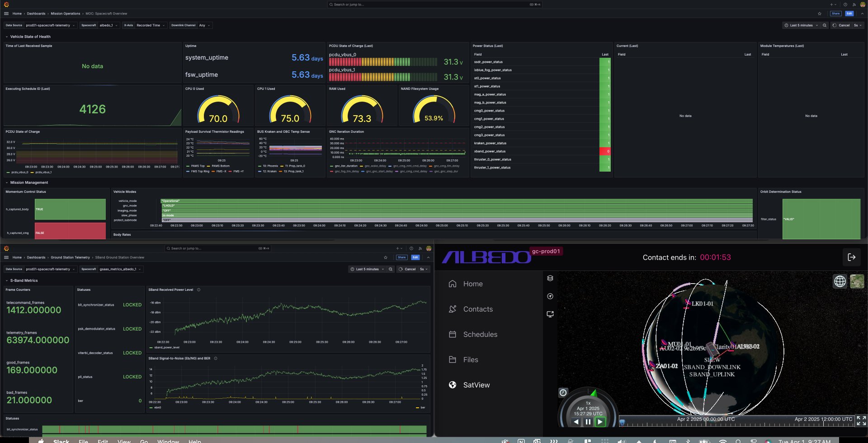Open the Downlink Channel dropdown
Viewport: 868px width, 443px height.
[205, 25]
